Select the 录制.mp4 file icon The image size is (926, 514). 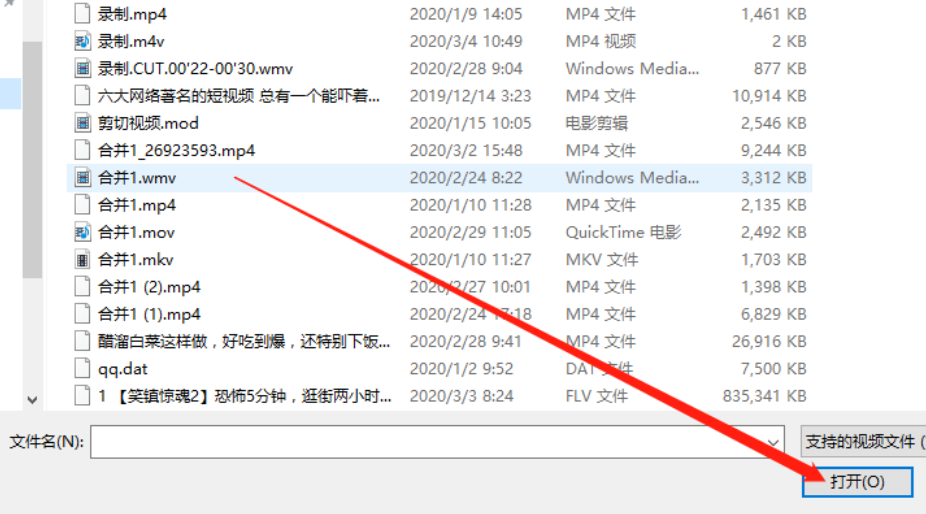coord(83,14)
